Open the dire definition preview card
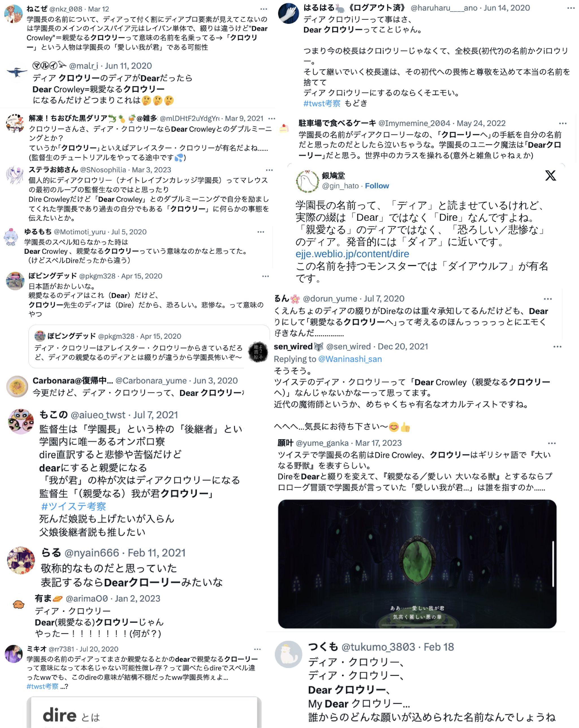Viewport: 579px width, 728px height. click(x=144, y=712)
